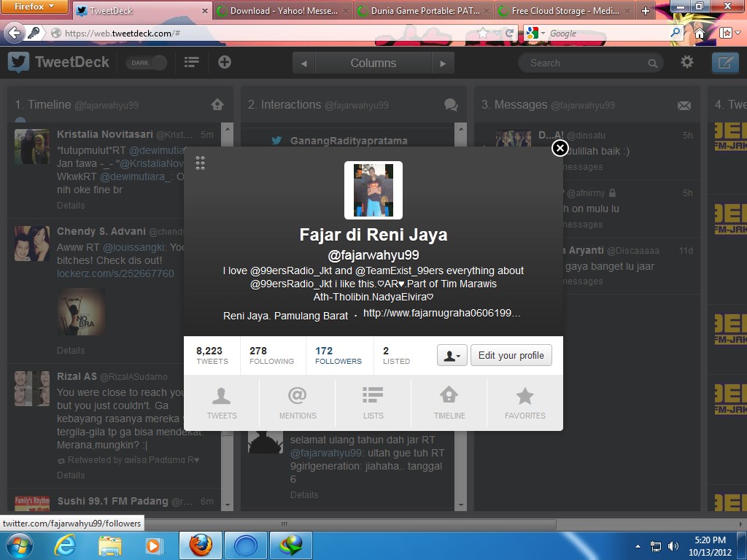Click Kristalia Novitasari's avatar

(x=32, y=147)
